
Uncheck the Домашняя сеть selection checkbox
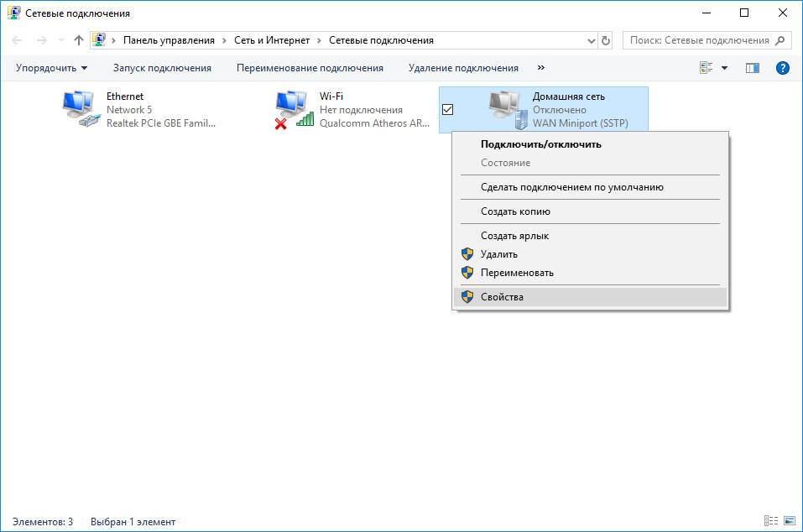tap(448, 110)
